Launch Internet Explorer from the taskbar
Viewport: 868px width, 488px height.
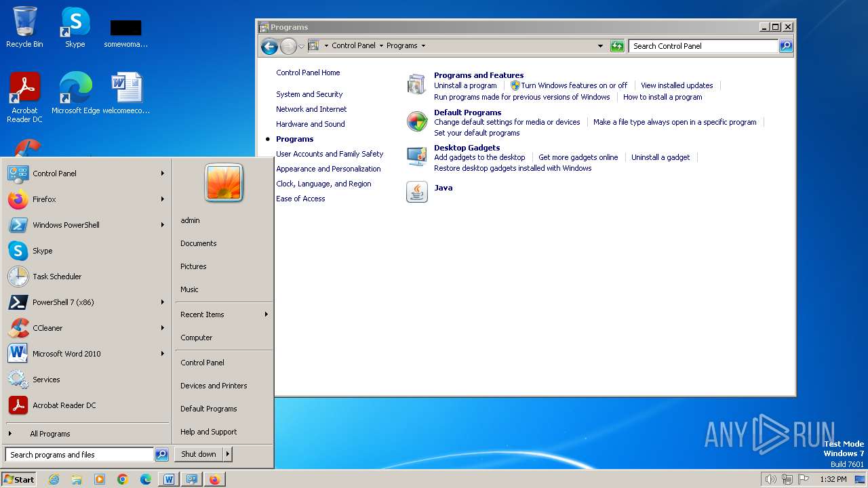pos(54,479)
